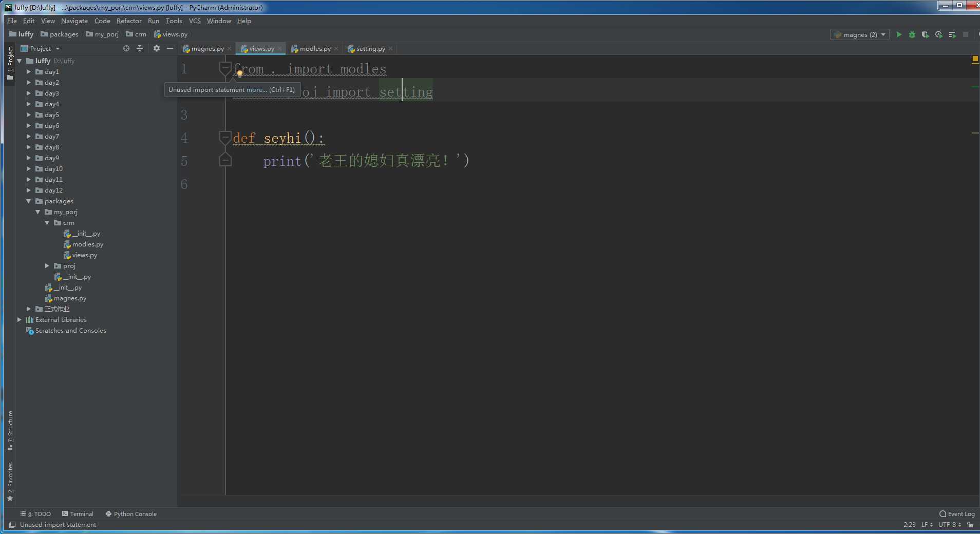Open the Python Console tool window
Image resolution: width=980 pixels, height=534 pixels.
click(x=131, y=513)
